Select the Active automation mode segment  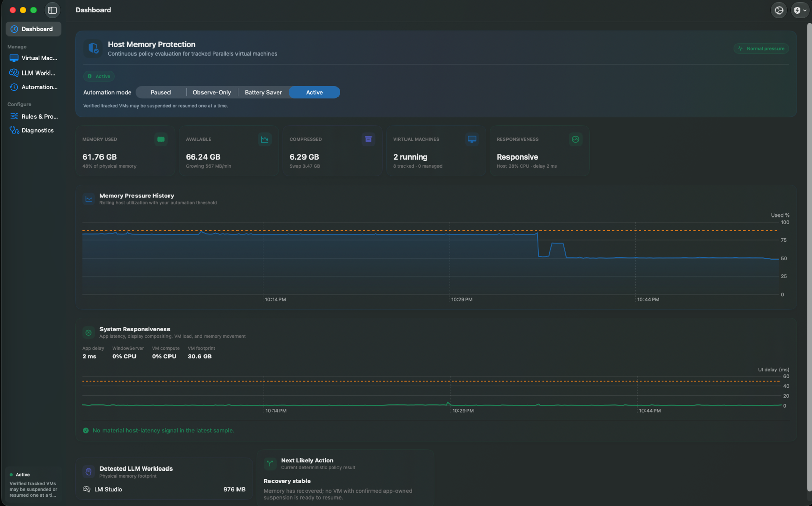(314, 92)
